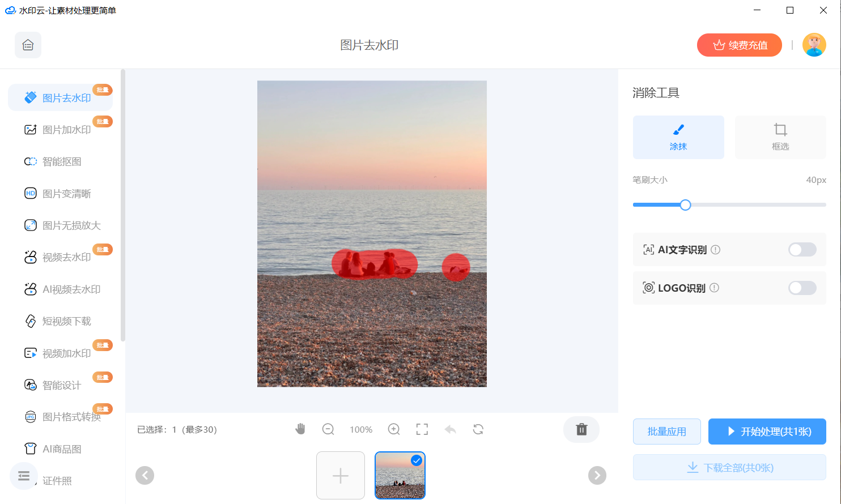Open the user avatar profile
This screenshot has height=504, width=841.
814,45
